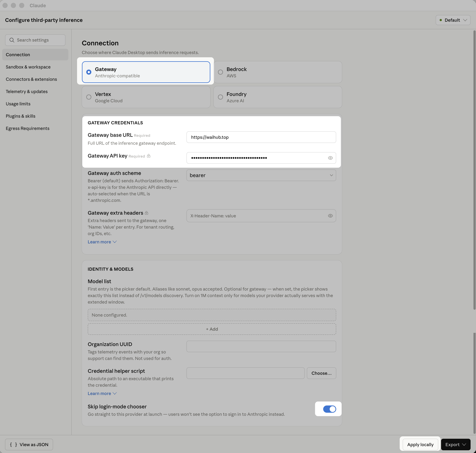This screenshot has height=453, width=476.
Task: Click the lock icon beside Gateway API key
Action: (149, 156)
